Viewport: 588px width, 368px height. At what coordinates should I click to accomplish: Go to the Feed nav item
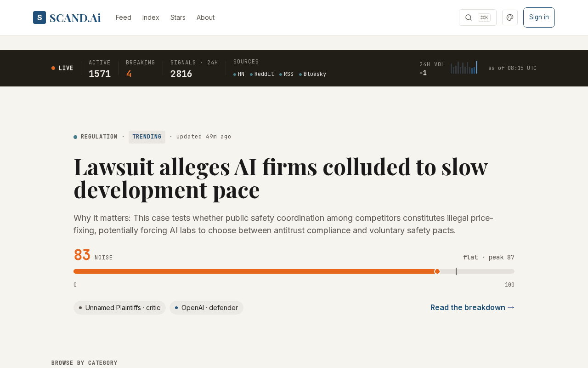pyautogui.click(x=124, y=17)
